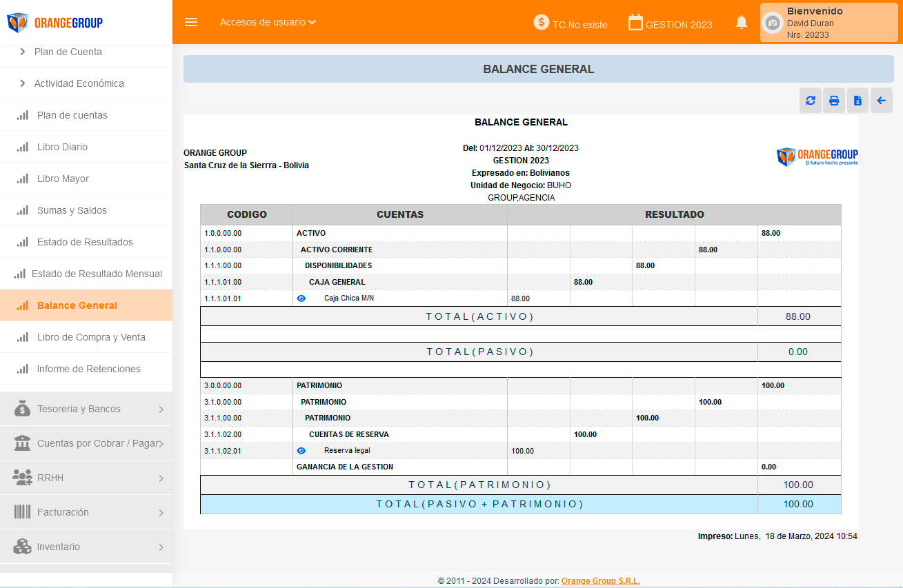This screenshot has height=588, width=903.
Task: View details of Reserva legal account
Action: pos(301,451)
